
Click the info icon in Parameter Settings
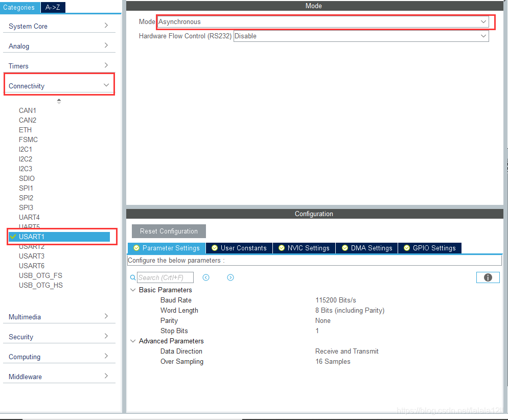pos(488,277)
